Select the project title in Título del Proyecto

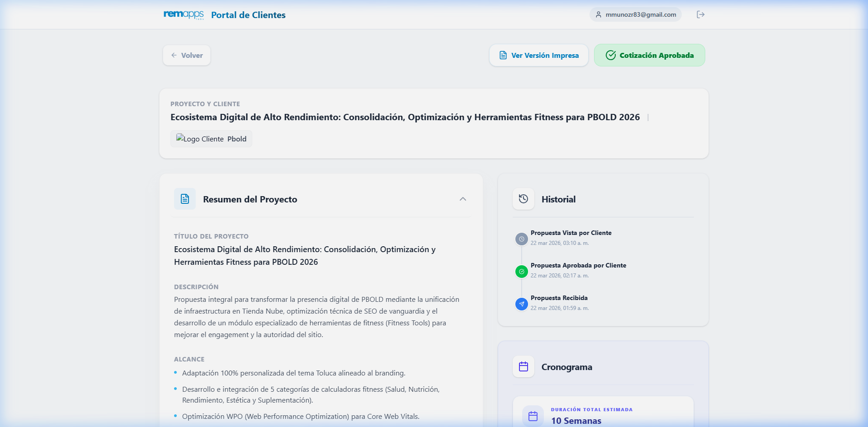click(305, 255)
